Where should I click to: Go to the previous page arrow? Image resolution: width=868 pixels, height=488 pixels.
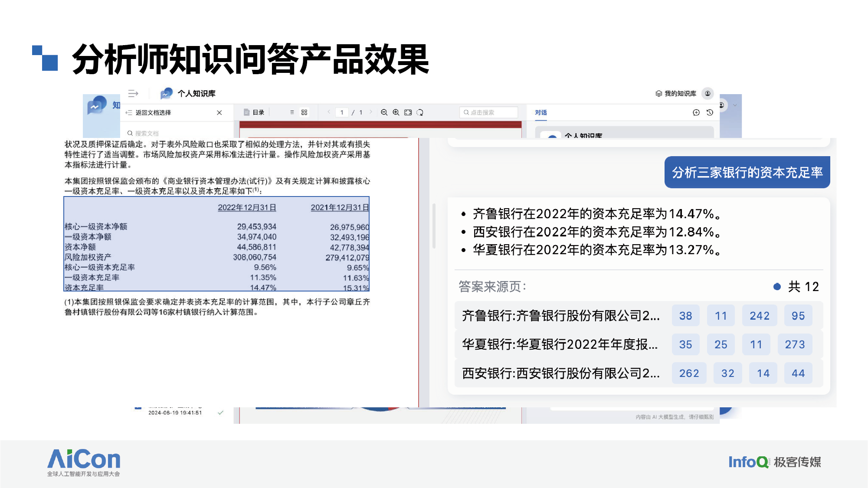329,112
